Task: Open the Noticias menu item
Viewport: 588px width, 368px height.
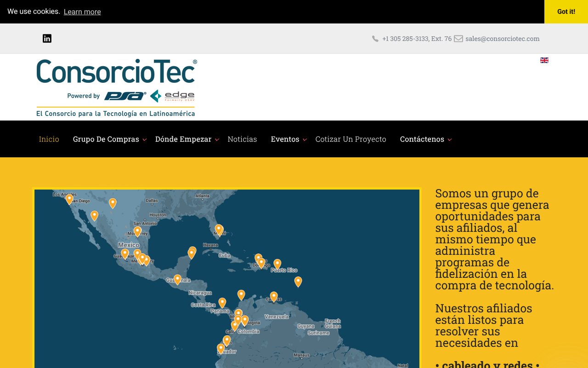Action: coord(242,139)
